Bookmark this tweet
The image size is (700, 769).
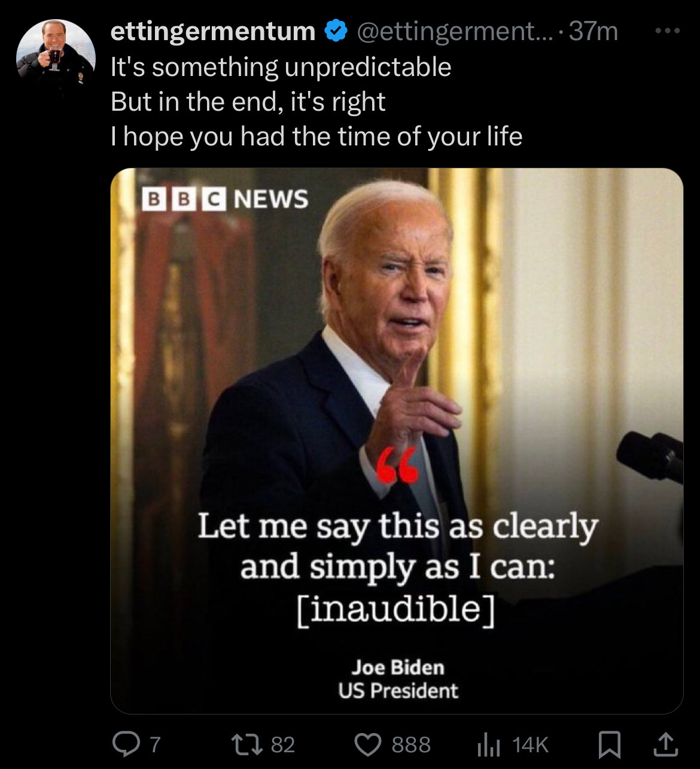610,744
